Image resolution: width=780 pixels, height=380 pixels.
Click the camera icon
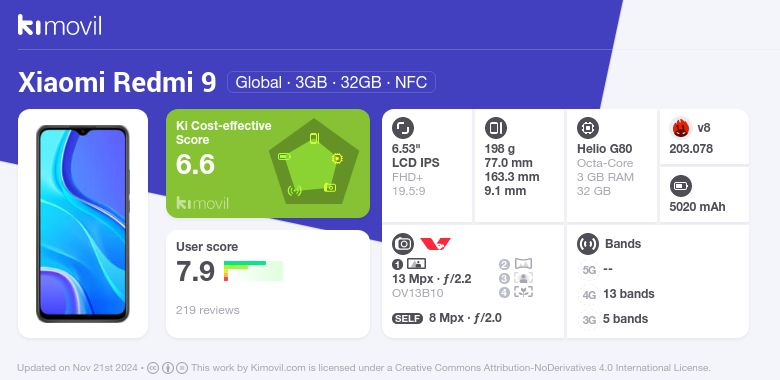point(402,244)
